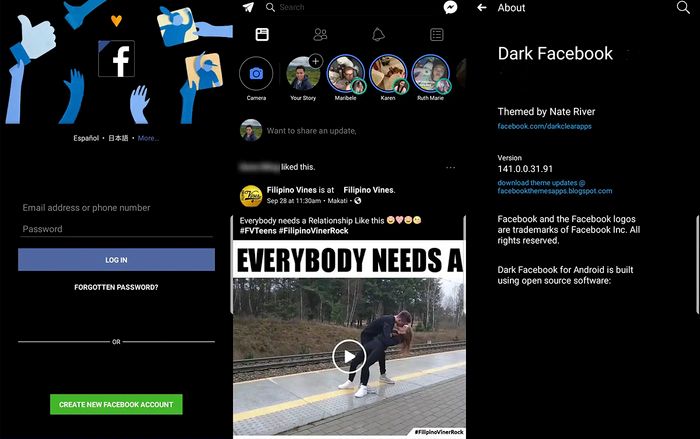Viewport: 700px width, 439px height.
Task: Click the Email address or phone number field
Action: tap(116, 208)
